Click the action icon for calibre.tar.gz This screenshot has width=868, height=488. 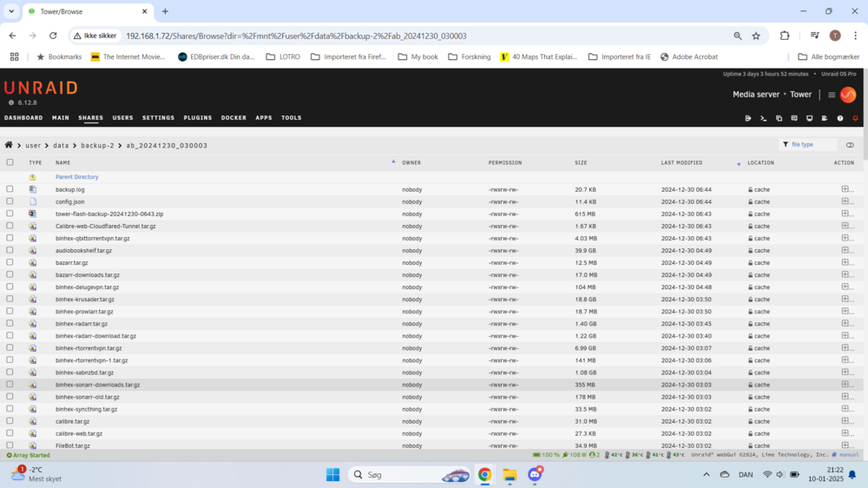pos(847,421)
